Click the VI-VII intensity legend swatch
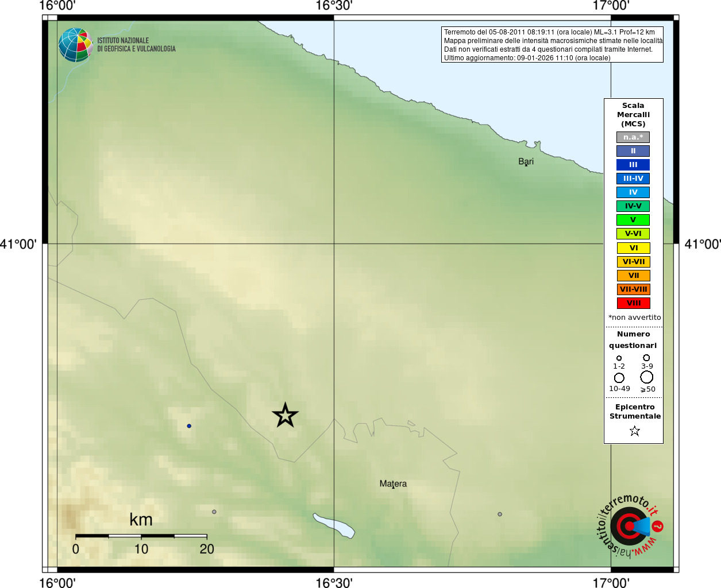Viewport: 721px width, 588px height. [x=634, y=262]
